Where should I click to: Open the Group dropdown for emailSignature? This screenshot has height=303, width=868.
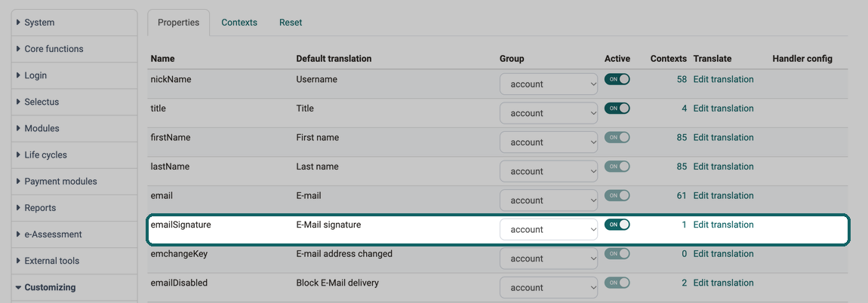pyautogui.click(x=549, y=229)
